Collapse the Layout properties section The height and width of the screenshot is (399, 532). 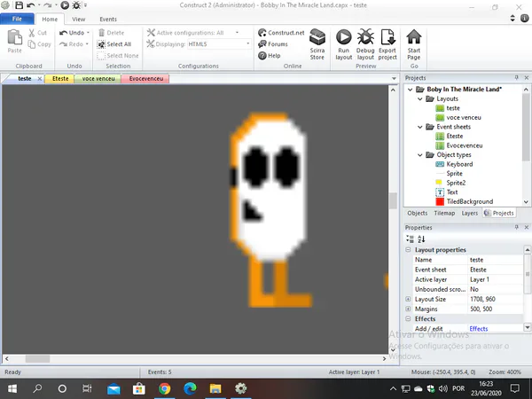click(x=408, y=250)
